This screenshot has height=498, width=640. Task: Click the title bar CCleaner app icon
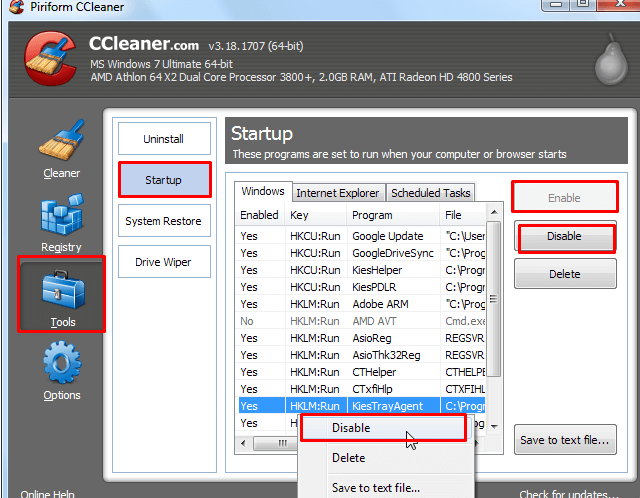coord(16,6)
